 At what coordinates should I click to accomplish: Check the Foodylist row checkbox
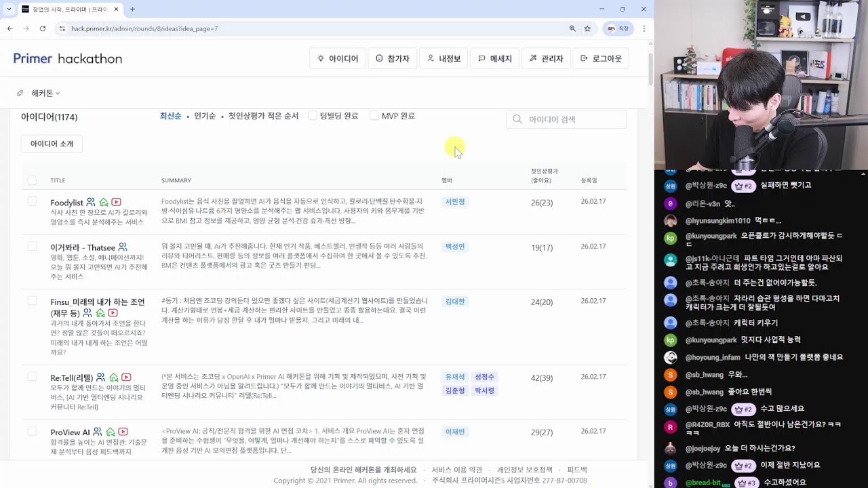pos(32,202)
